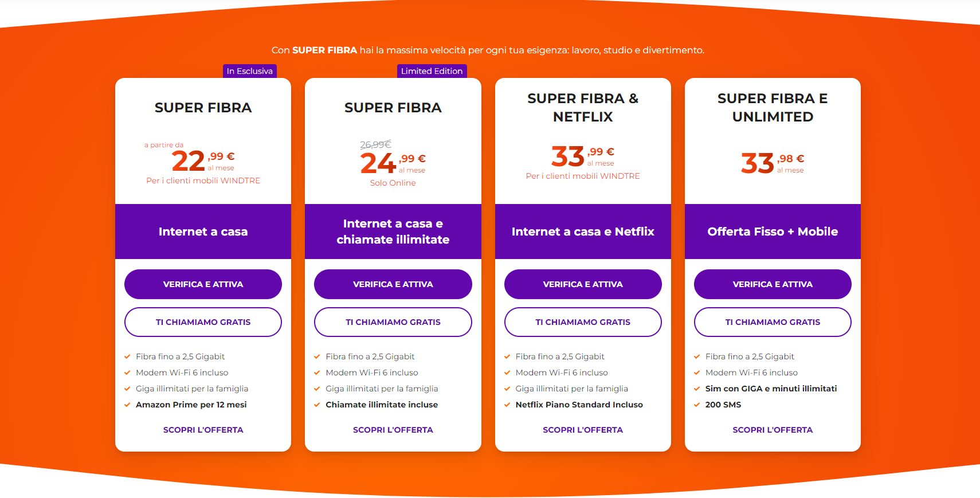Open Scopri l'offerta for Netflix Piano Standard

pyautogui.click(x=583, y=430)
